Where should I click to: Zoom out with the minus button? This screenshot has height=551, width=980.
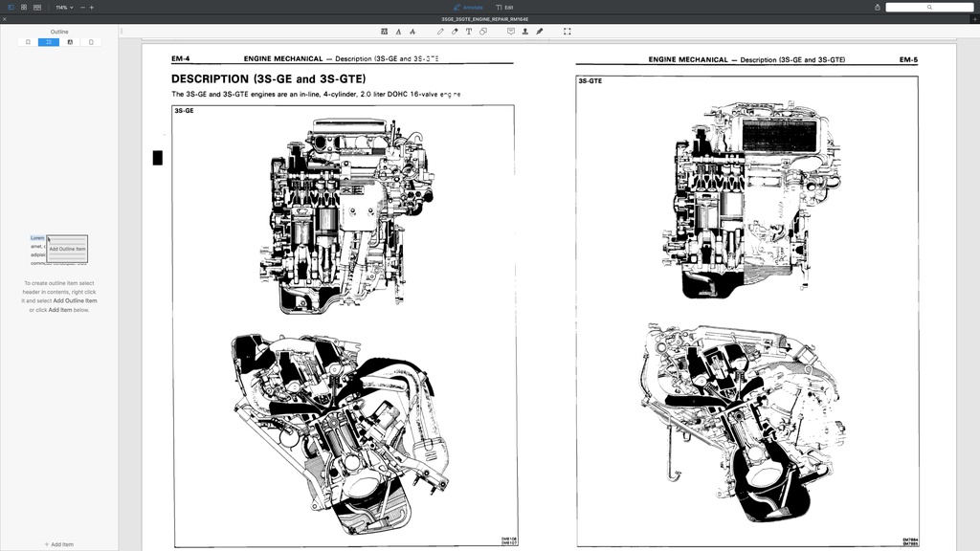pos(82,8)
